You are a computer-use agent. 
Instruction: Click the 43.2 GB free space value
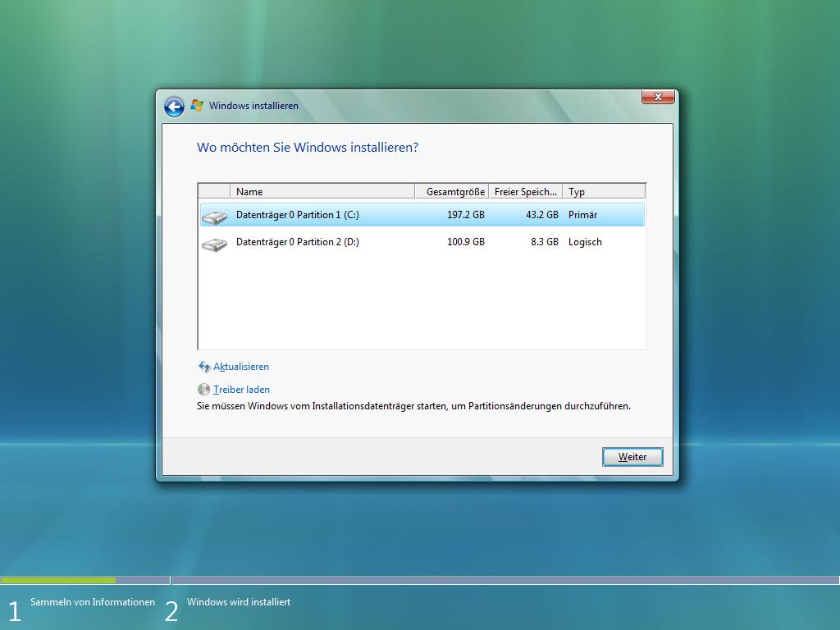point(542,215)
